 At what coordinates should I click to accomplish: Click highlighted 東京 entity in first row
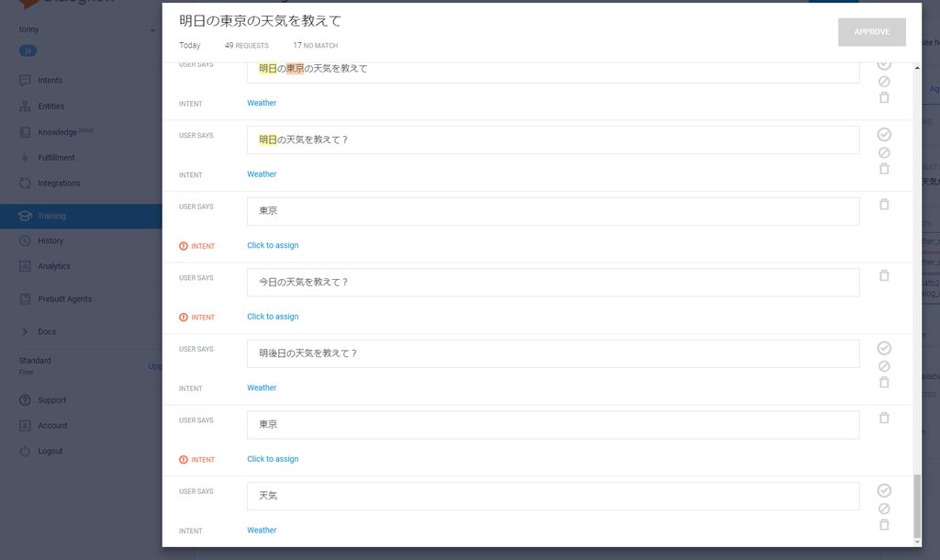295,68
